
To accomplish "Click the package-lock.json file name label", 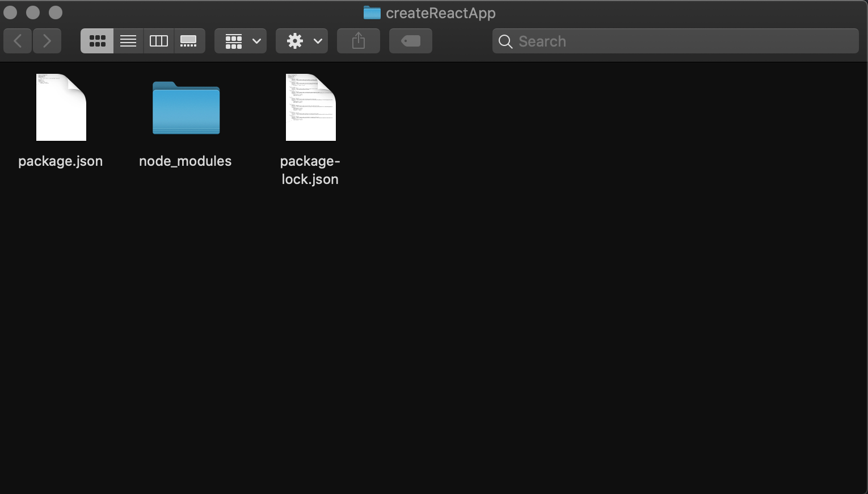I will click(310, 170).
